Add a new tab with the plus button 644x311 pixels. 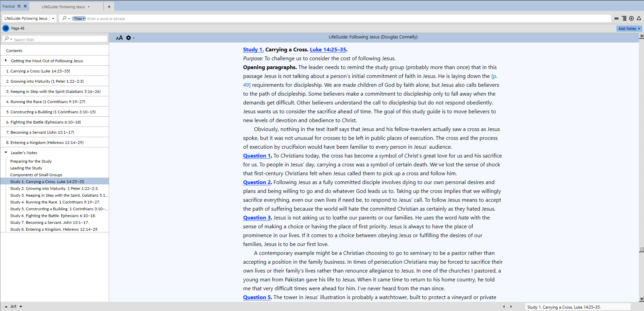tap(109, 6)
